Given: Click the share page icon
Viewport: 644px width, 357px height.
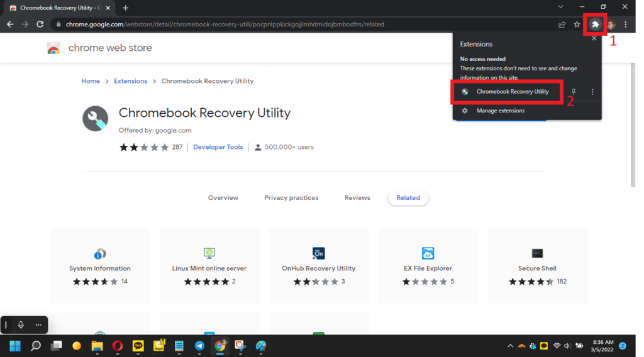Looking at the screenshot, I should click(x=562, y=25).
